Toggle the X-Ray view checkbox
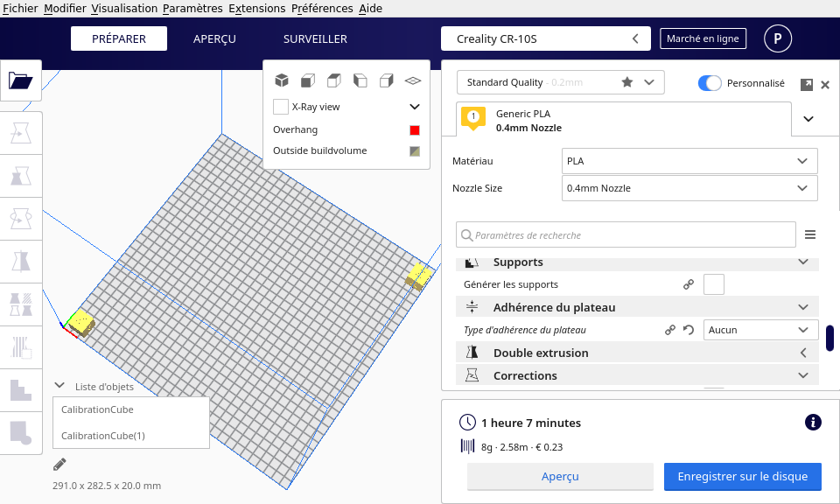840x504 pixels. pyautogui.click(x=281, y=107)
